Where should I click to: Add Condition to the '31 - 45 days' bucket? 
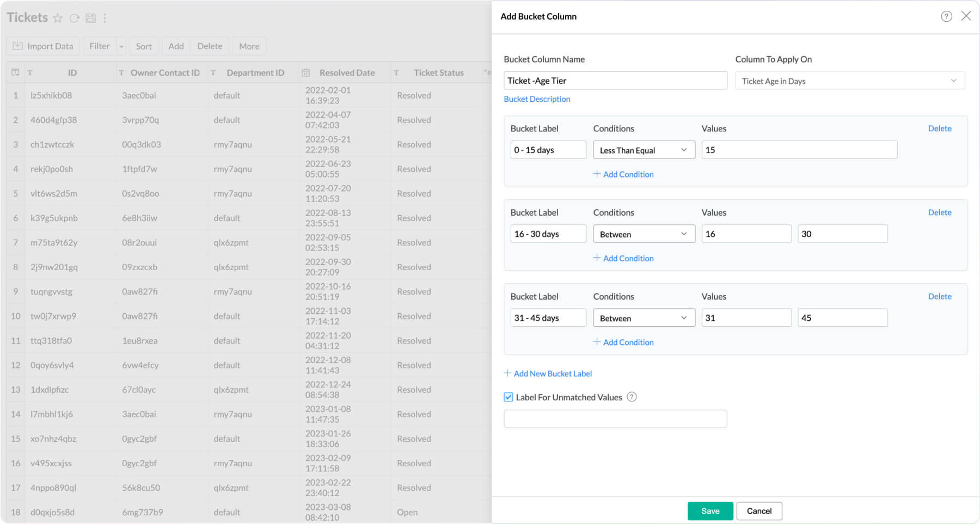pyautogui.click(x=623, y=342)
